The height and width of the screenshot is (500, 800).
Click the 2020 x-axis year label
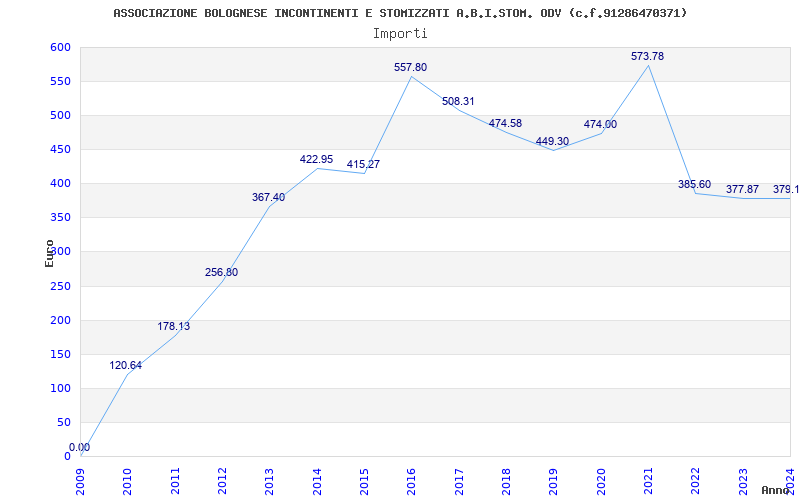click(601, 481)
